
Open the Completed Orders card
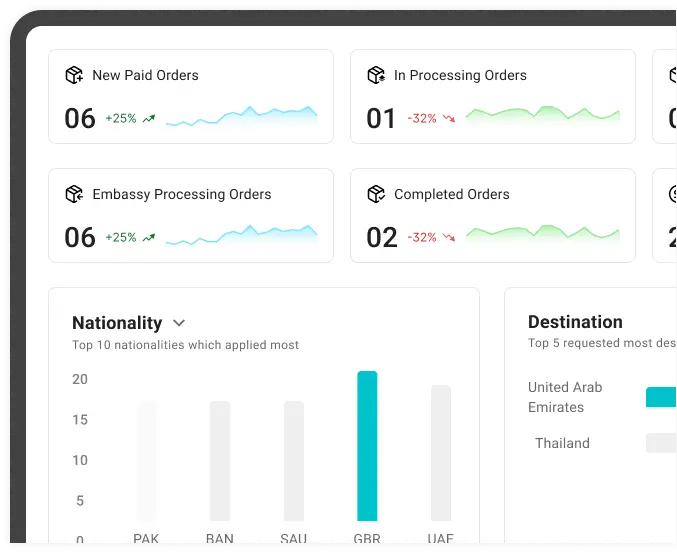click(492, 215)
